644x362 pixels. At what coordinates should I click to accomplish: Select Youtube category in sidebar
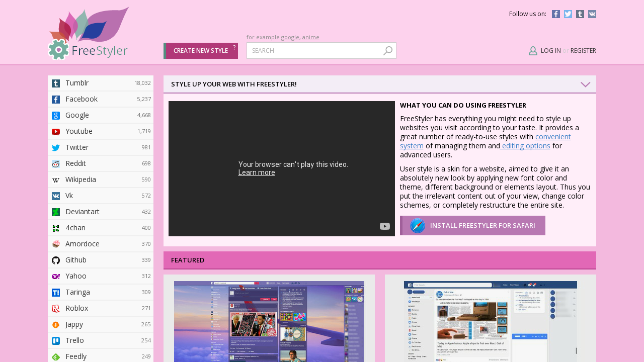(101, 132)
